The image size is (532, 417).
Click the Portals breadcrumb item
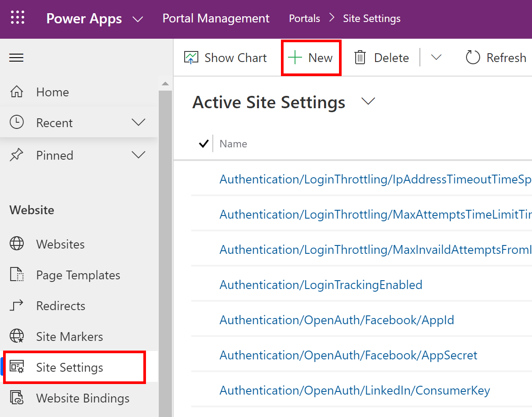[304, 18]
